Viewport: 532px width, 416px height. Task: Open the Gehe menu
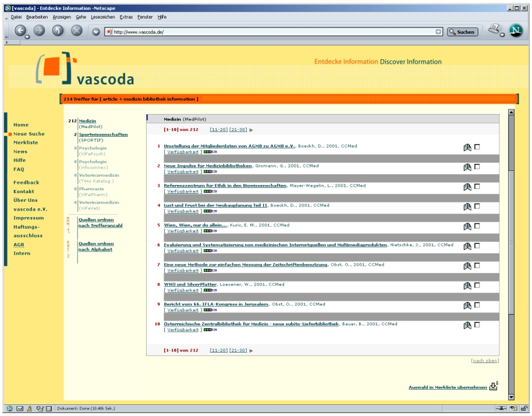click(x=81, y=17)
